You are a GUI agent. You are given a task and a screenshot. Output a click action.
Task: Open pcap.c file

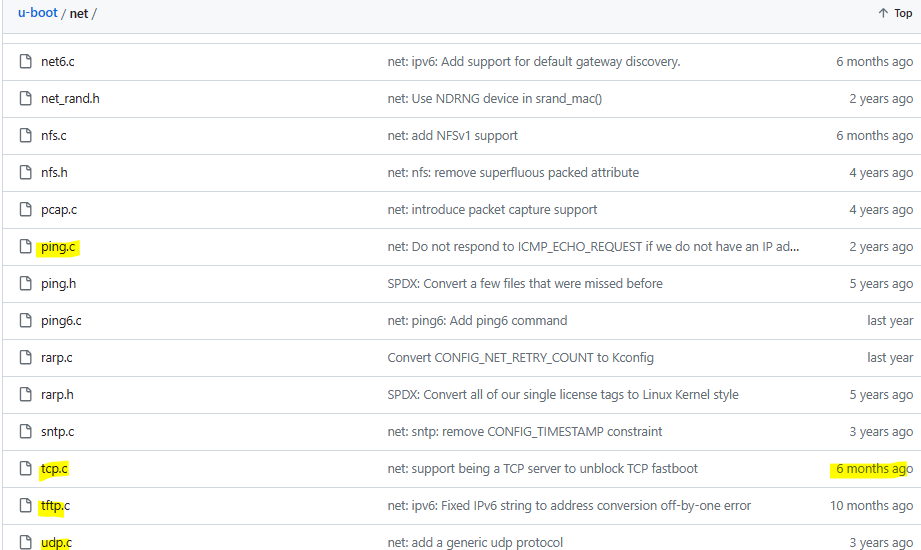(59, 210)
